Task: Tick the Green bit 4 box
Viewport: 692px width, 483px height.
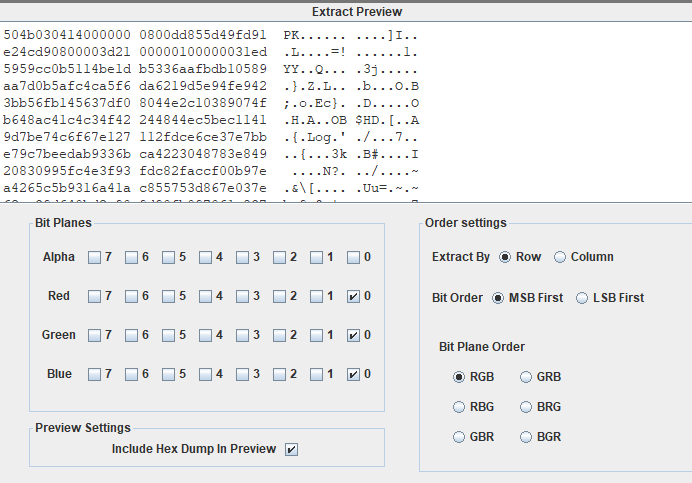Action: coord(205,336)
